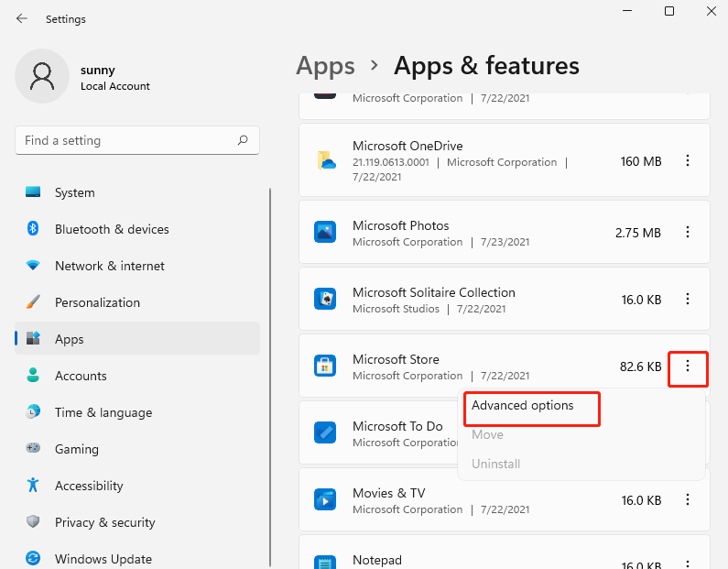Open Network & internet settings
Screen dimensions: 728x569
(137, 266)
